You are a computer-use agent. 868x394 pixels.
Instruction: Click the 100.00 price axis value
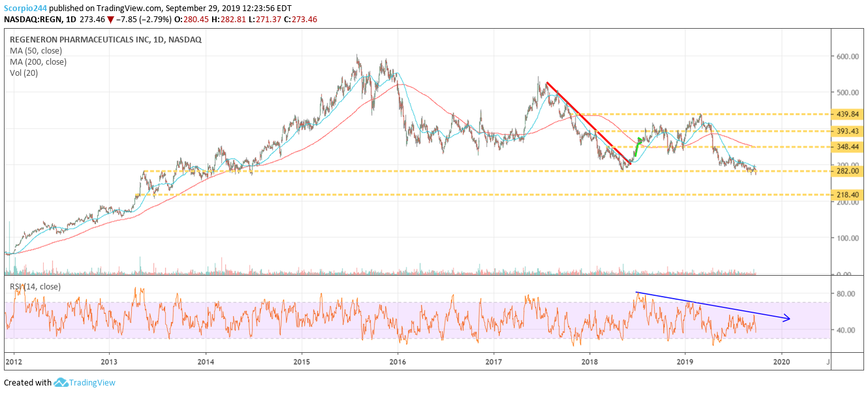click(846, 238)
